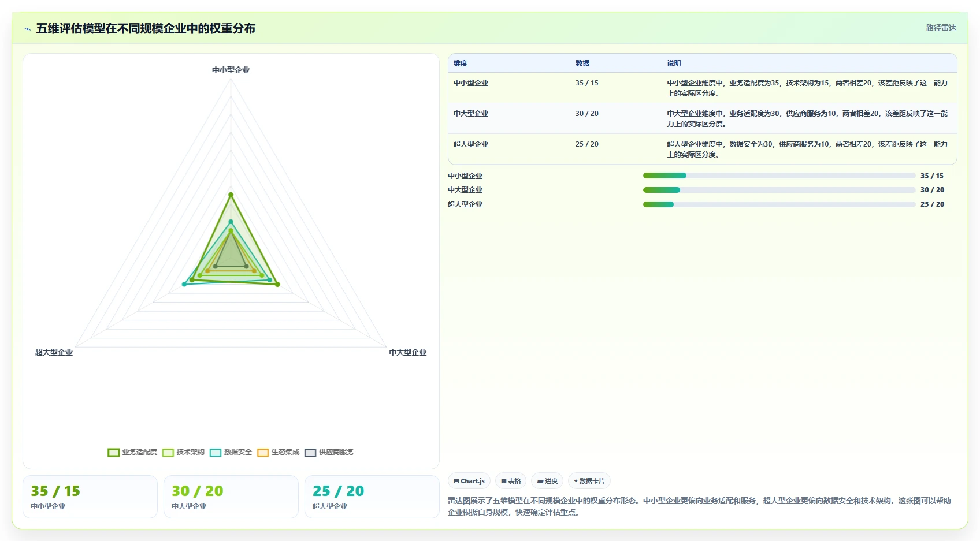Click the 35 / 15 value beside the first progress bar
980x541 pixels.
932,176
